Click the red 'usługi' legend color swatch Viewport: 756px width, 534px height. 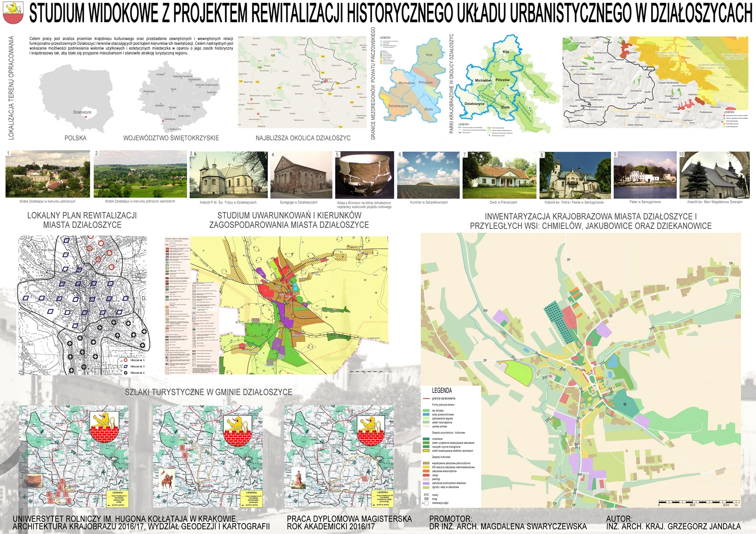pos(426,475)
